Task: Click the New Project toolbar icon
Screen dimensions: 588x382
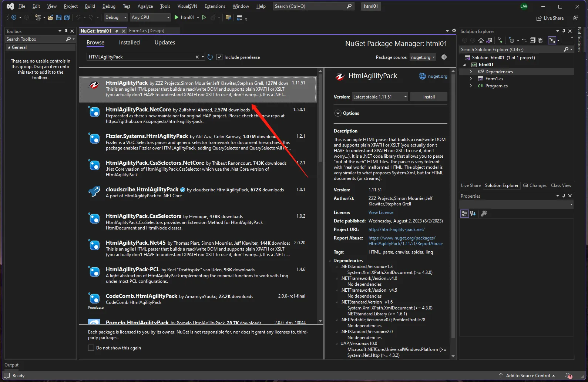Action: click(38, 17)
